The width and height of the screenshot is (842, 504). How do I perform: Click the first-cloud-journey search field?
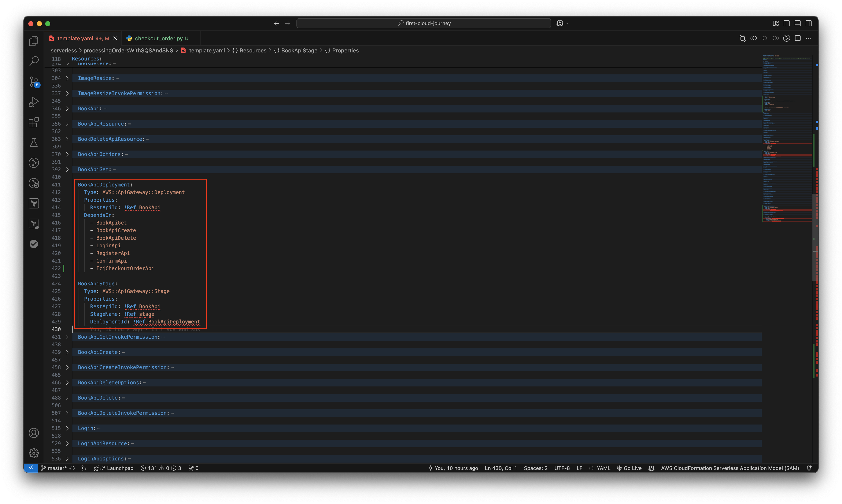click(424, 23)
